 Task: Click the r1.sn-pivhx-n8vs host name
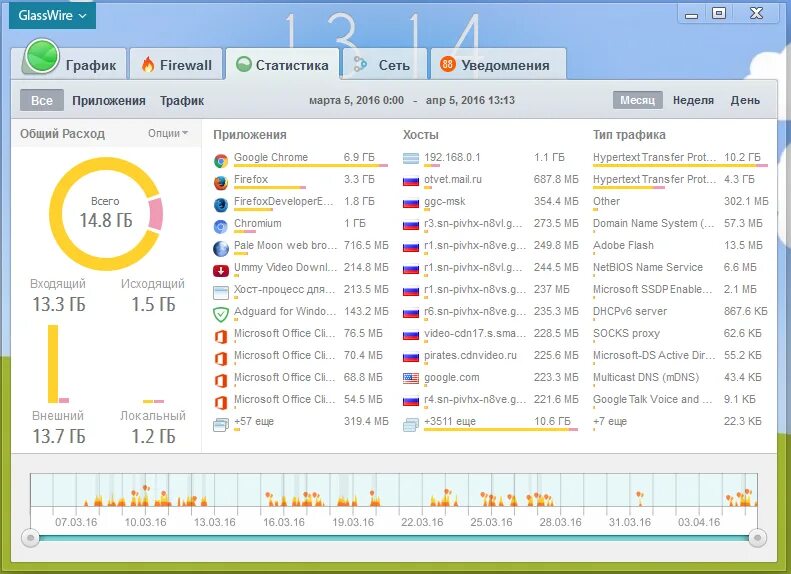pos(474,290)
